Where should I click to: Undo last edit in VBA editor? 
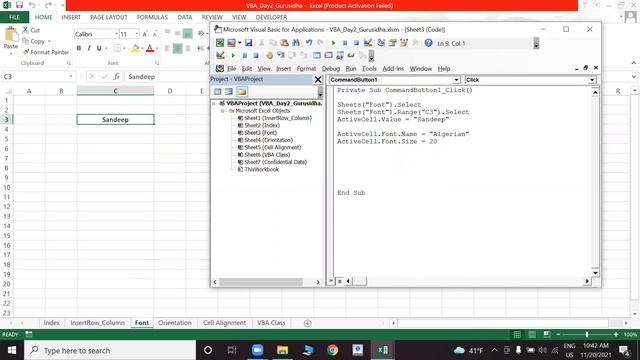[x=309, y=43]
